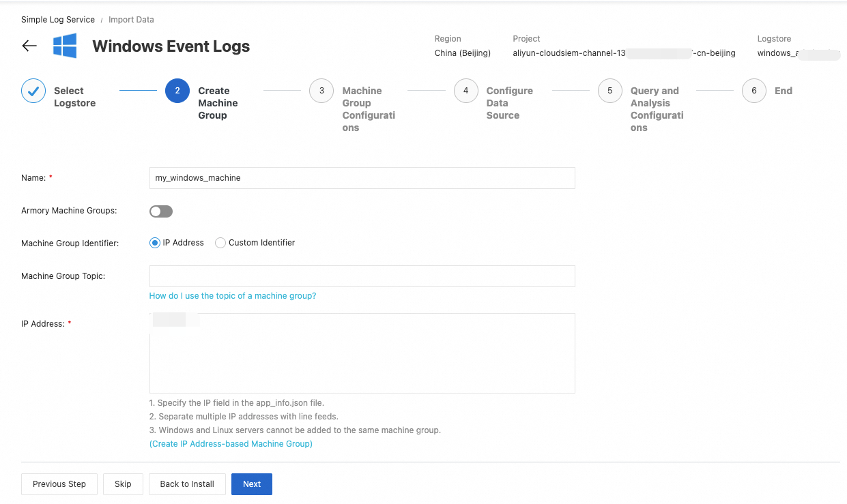Open the machine group topic help link
847x504 pixels.
(x=233, y=296)
